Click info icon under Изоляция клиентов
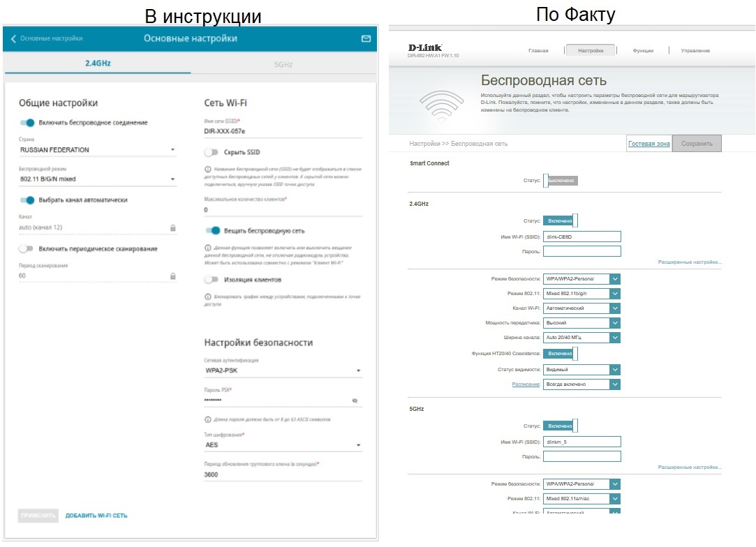Image resolution: width=756 pixels, height=547 pixels. coord(208,297)
